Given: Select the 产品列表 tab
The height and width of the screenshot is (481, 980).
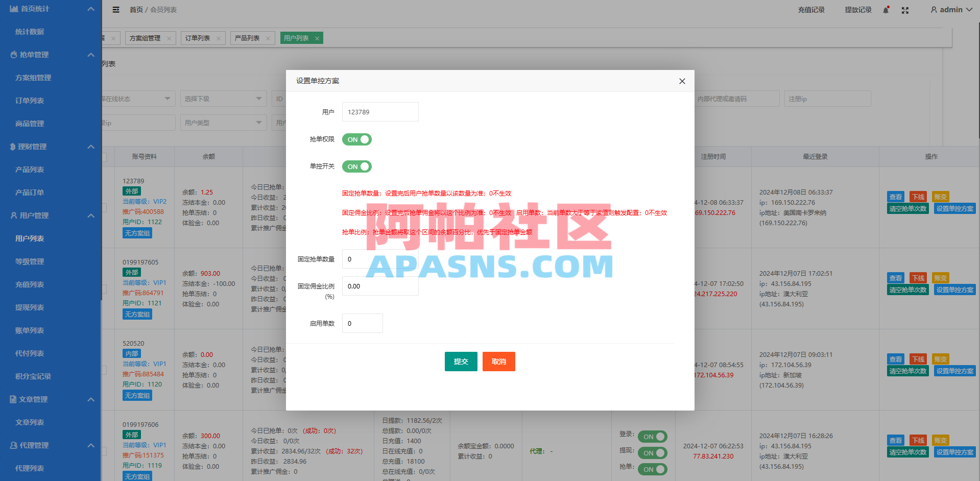Looking at the screenshot, I should pyautogui.click(x=248, y=37).
